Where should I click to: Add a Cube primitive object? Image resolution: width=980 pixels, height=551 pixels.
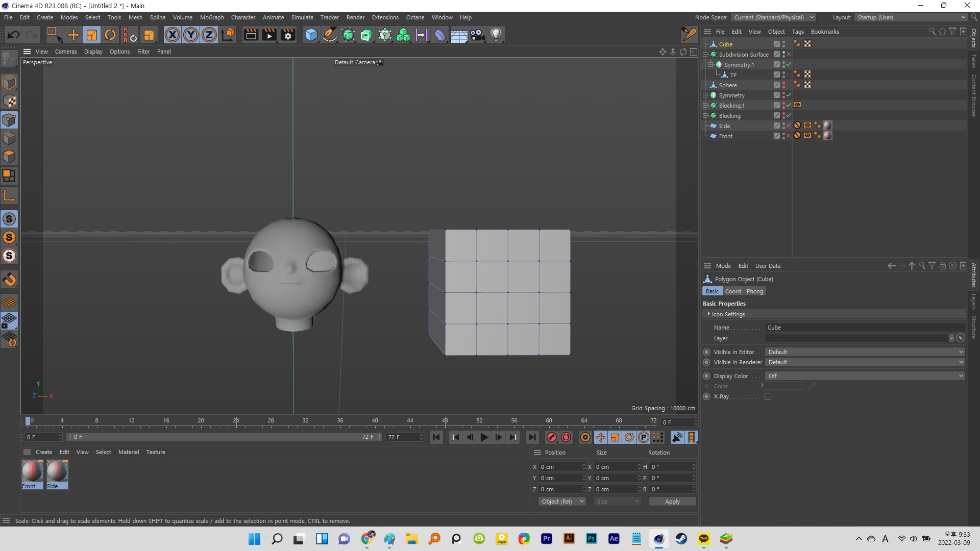[x=311, y=35]
